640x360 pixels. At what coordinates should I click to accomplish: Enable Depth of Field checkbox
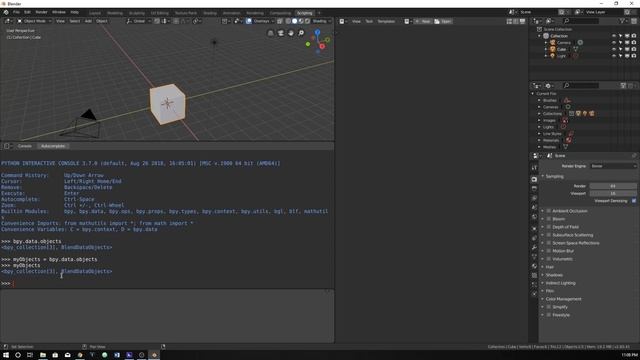coord(549,227)
